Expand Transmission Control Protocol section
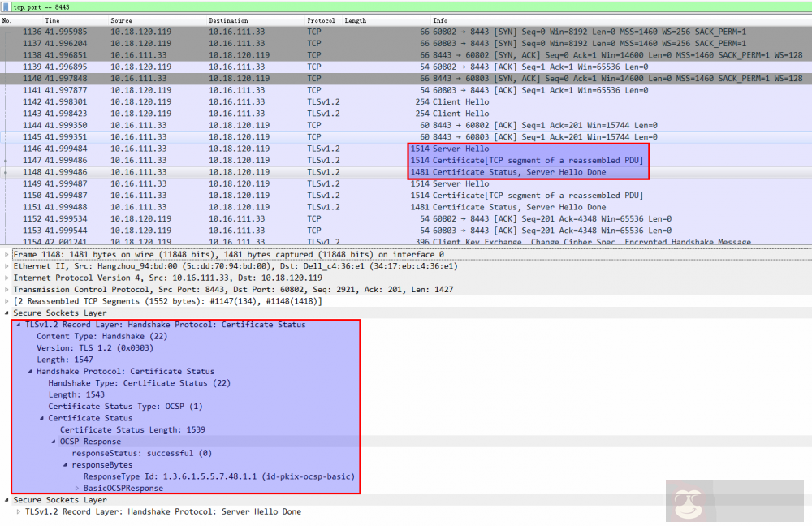Image resolution: width=812 pixels, height=526 pixels. pyautogui.click(x=7, y=290)
